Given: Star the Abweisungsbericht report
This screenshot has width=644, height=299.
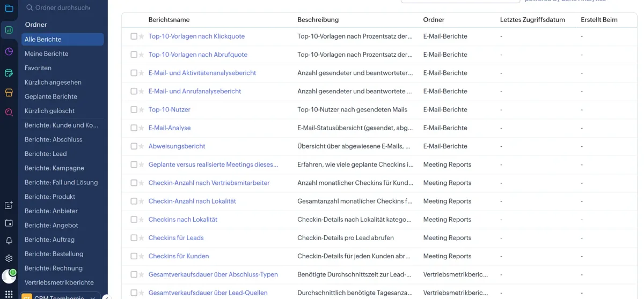Looking at the screenshot, I should (x=142, y=146).
